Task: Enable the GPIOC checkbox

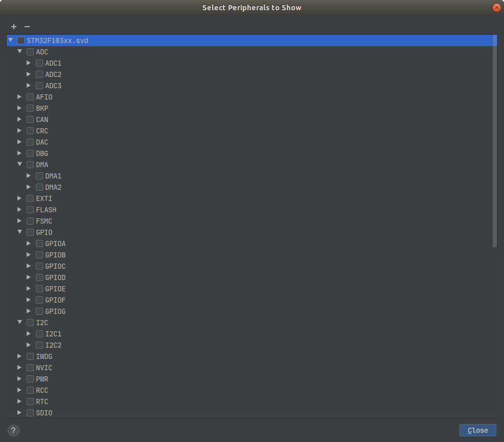Action: click(39, 266)
